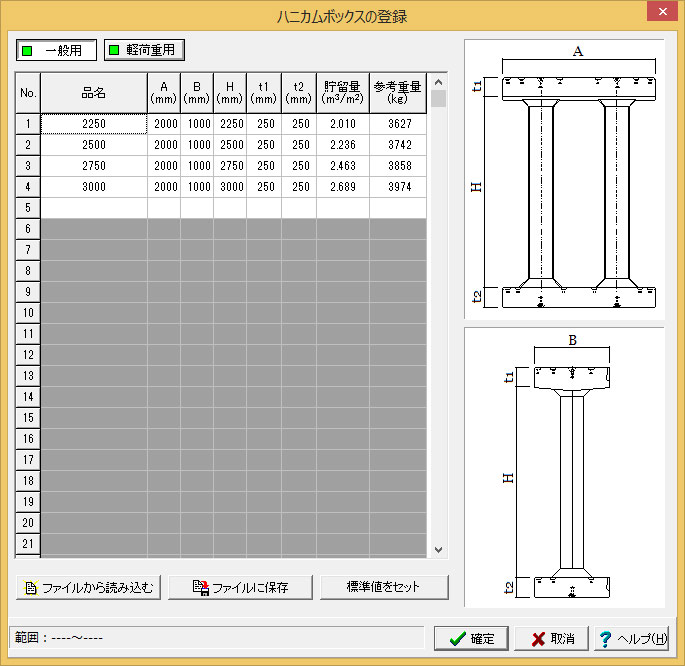Click the vertical scrollbar thumb
Screen dimensions: 685x666
[439, 99]
